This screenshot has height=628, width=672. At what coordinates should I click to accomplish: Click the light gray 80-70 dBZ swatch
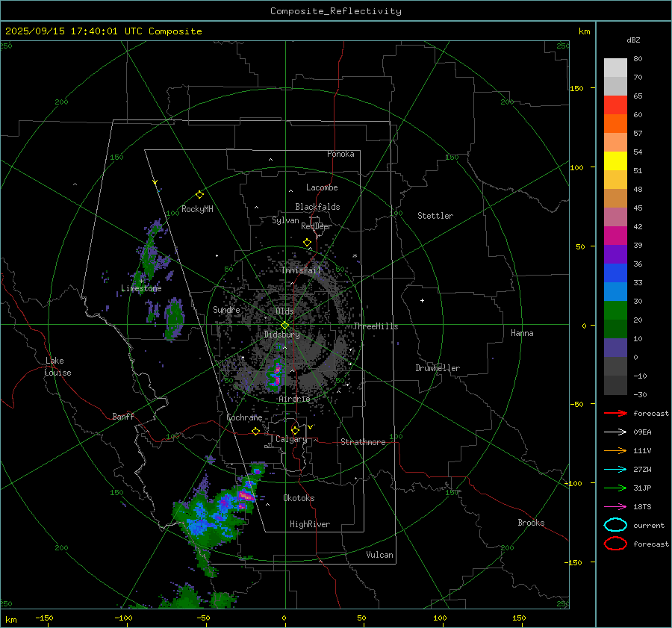[615, 67]
